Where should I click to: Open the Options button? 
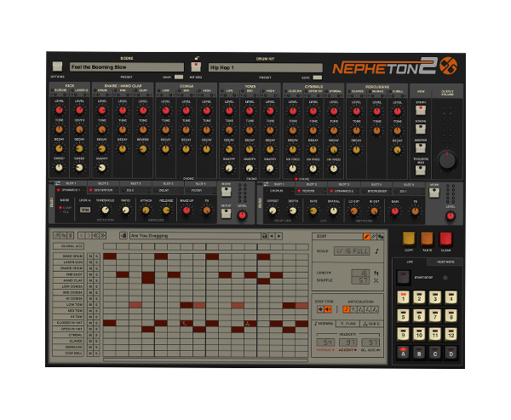[x=57, y=66]
